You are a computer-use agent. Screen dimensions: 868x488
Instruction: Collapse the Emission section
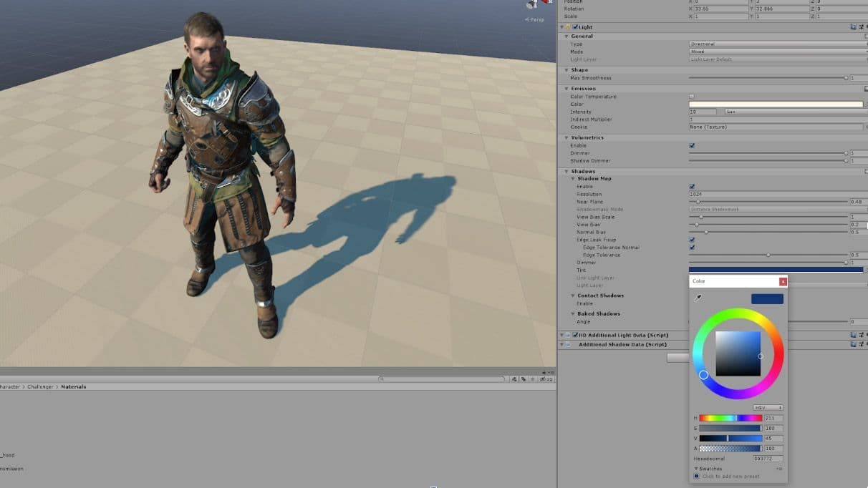pos(566,89)
